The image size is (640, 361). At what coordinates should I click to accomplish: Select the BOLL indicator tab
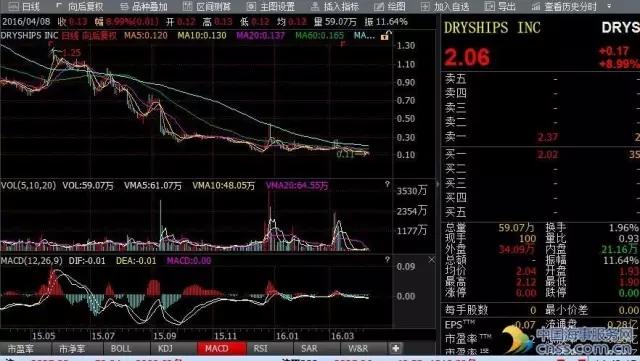pos(121,348)
